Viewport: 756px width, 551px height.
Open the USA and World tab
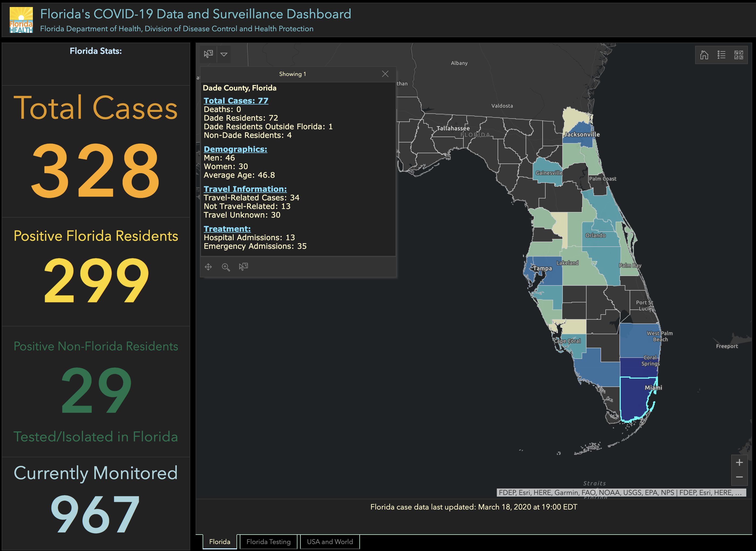click(330, 542)
